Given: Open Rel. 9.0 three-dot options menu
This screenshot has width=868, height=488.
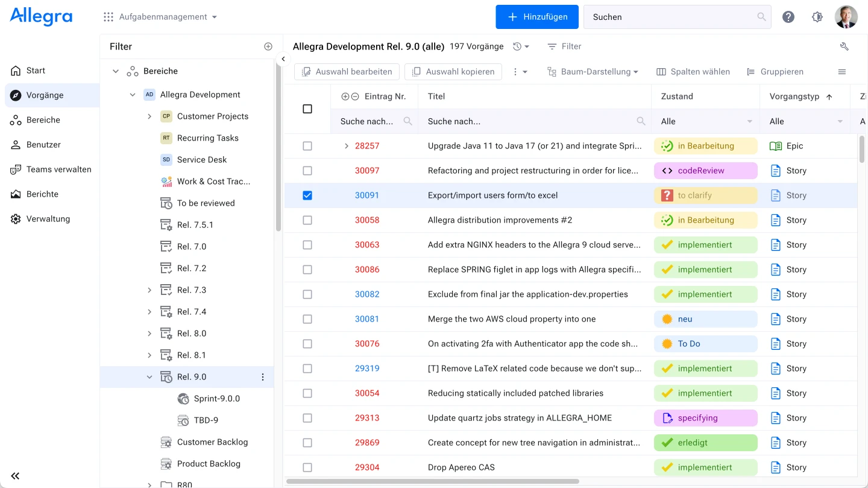Looking at the screenshot, I should [262, 377].
